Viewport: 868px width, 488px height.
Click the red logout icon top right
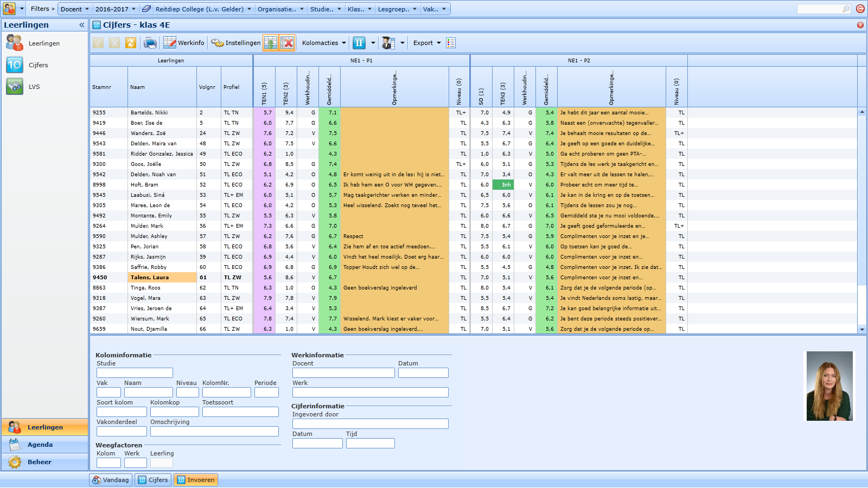pyautogui.click(x=860, y=9)
